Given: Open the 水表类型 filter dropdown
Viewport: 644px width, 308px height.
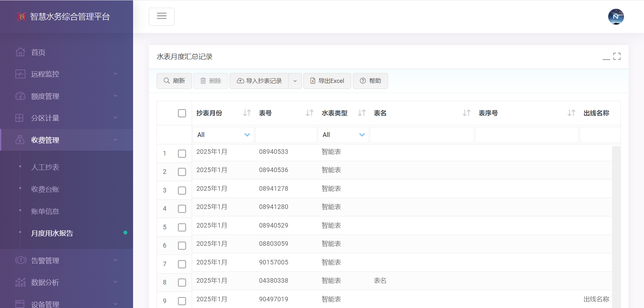Looking at the screenshot, I should pos(343,135).
